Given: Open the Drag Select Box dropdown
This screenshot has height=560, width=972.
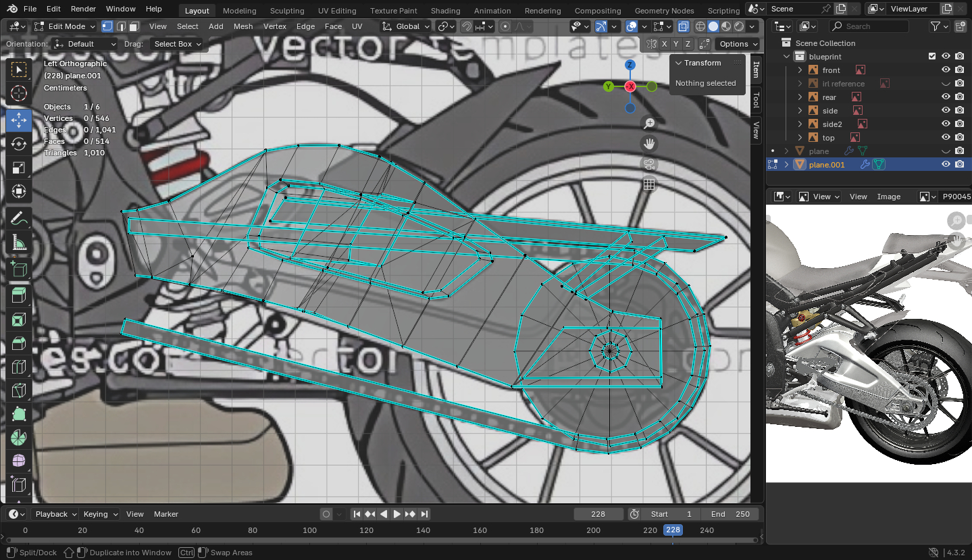Looking at the screenshot, I should pos(177,44).
